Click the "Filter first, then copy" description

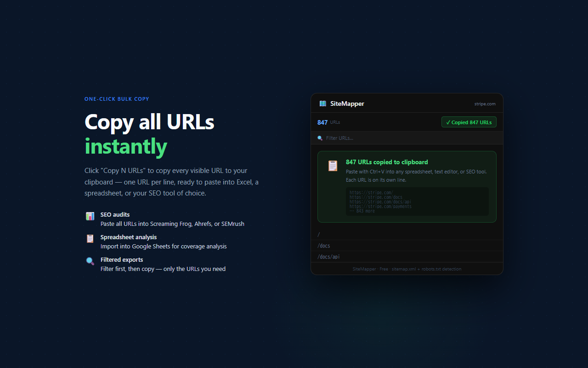coord(163,269)
